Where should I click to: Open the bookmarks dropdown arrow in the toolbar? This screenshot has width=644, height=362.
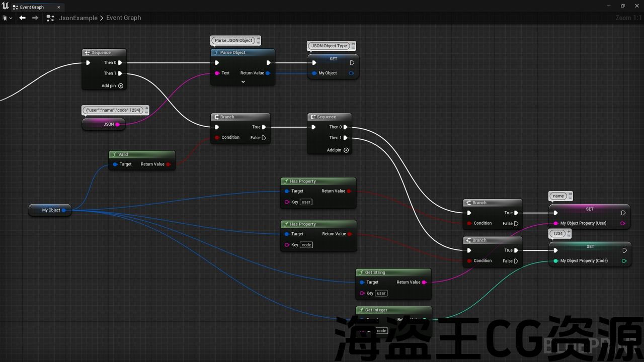11,18
